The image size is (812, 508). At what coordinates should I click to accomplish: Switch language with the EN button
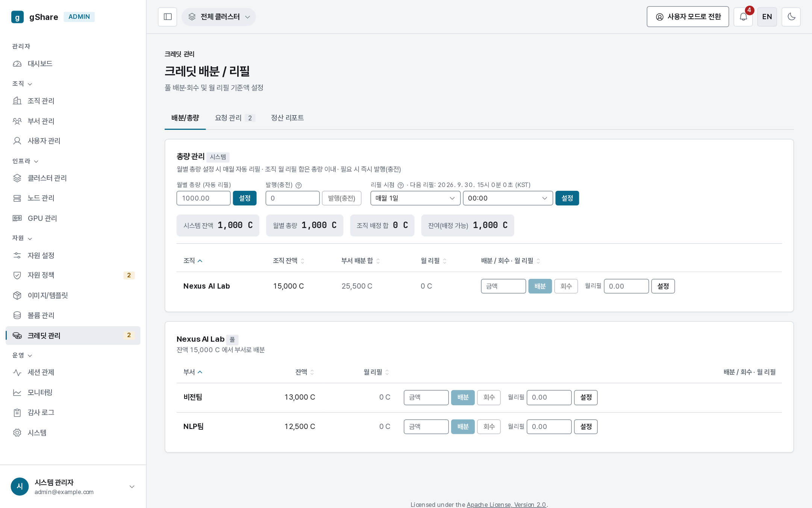(767, 17)
